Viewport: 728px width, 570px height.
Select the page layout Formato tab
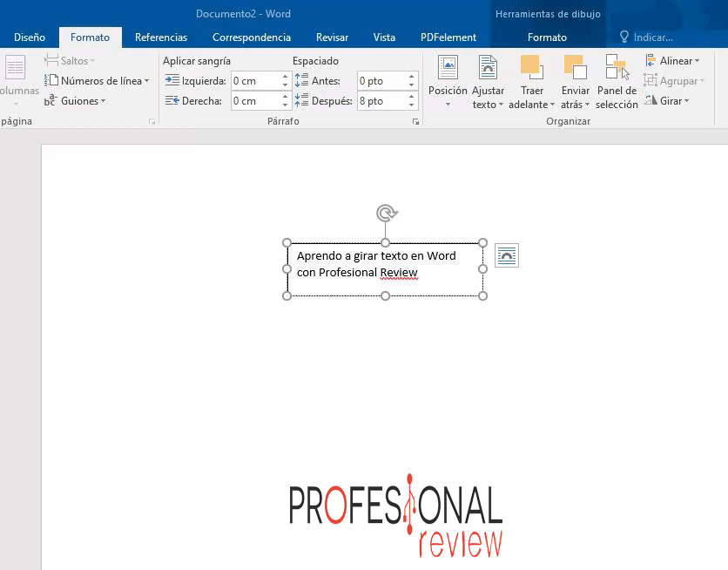pos(90,37)
